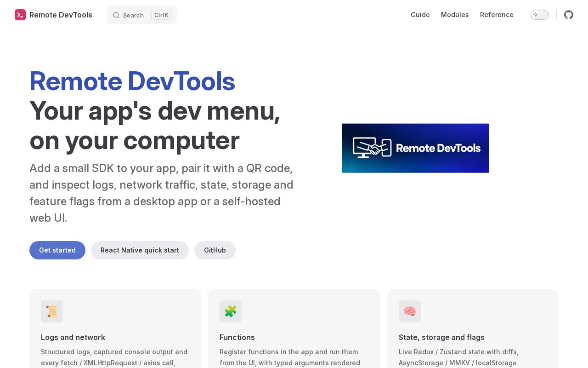The height and width of the screenshot is (368, 588).
Task: Click the brain State, storage and flags icon
Action: (x=410, y=311)
